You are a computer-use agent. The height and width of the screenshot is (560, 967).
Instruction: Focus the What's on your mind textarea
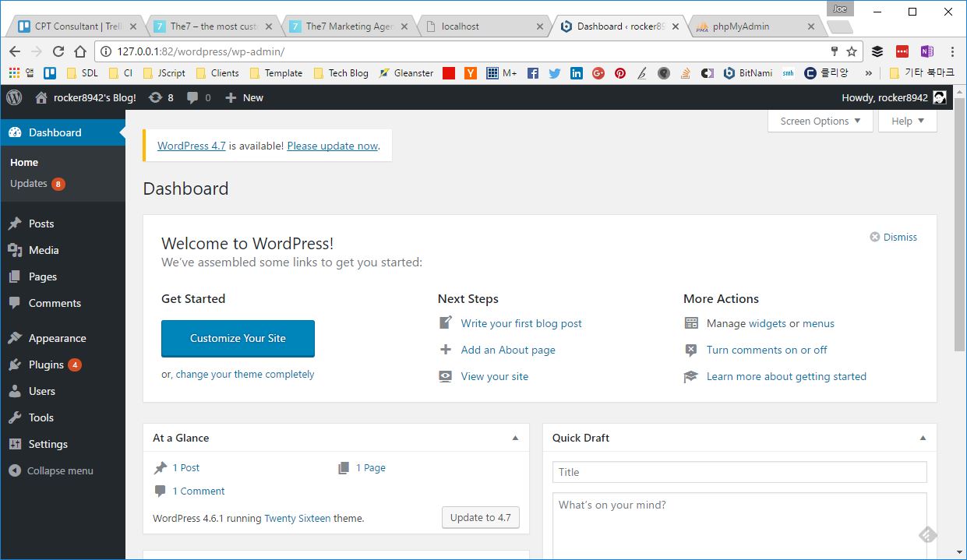coord(739,526)
